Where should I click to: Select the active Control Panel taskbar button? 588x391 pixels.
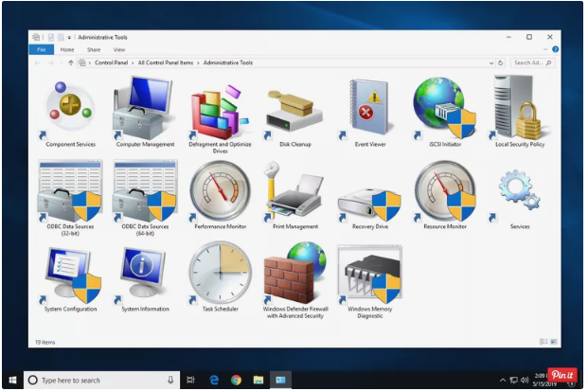(x=280, y=381)
